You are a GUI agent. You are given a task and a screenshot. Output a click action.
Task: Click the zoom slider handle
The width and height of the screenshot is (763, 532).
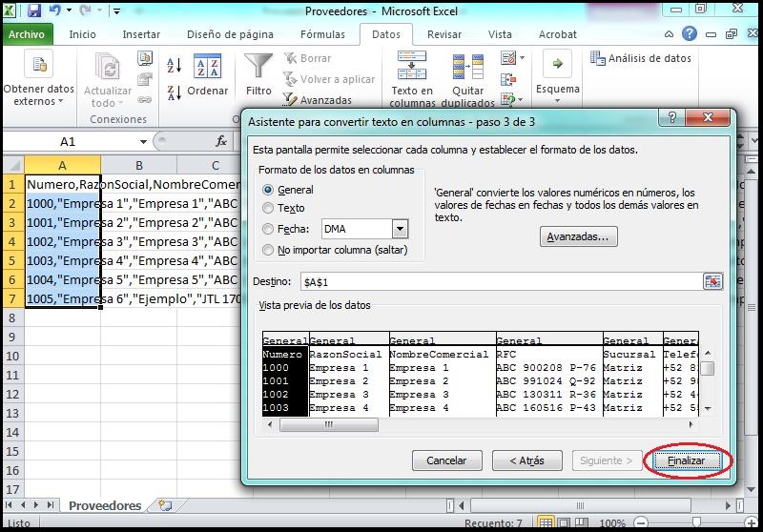pyautogui.click(x=696, y=522)
